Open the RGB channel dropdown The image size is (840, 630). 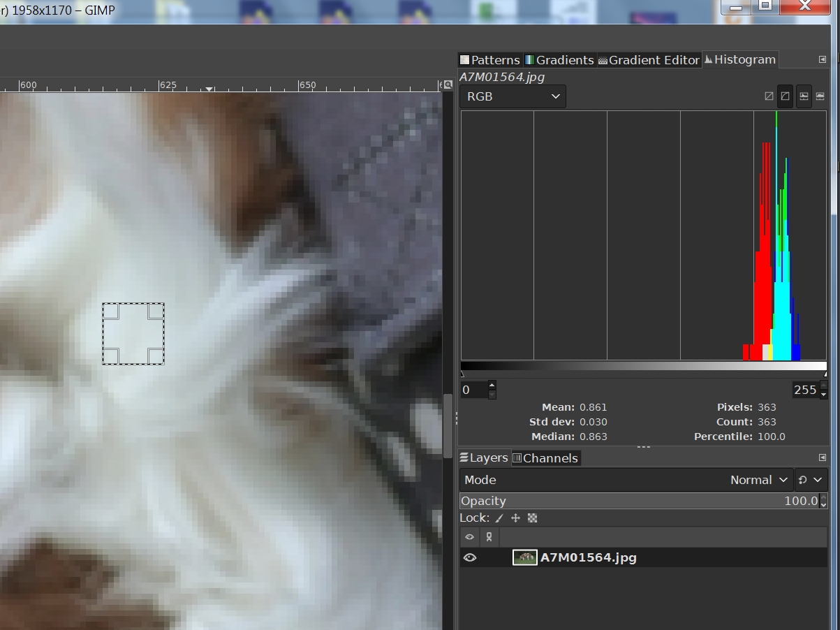[x=513, y=96]
